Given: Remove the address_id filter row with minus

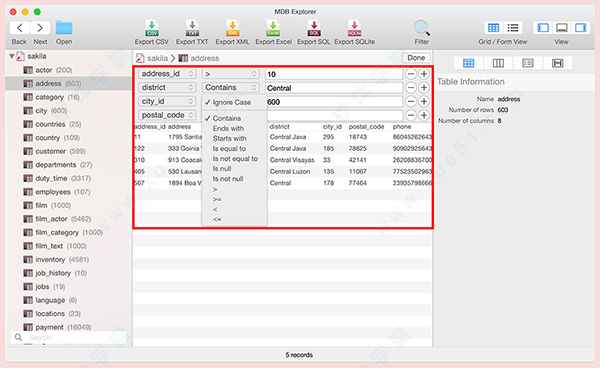Looking at the screenshot, I should (x=411, y=74).
